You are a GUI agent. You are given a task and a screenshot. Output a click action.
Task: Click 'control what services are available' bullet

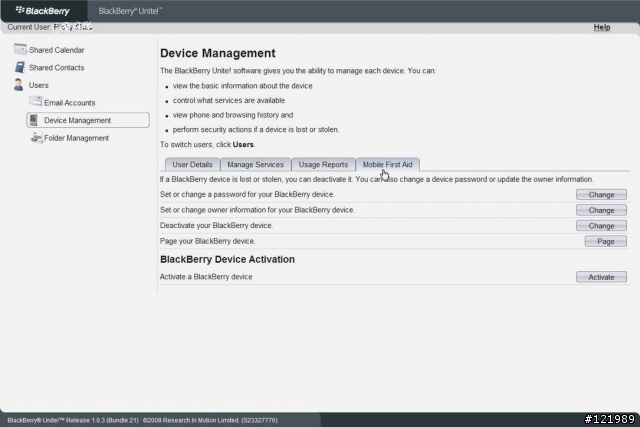click(229, 100)
